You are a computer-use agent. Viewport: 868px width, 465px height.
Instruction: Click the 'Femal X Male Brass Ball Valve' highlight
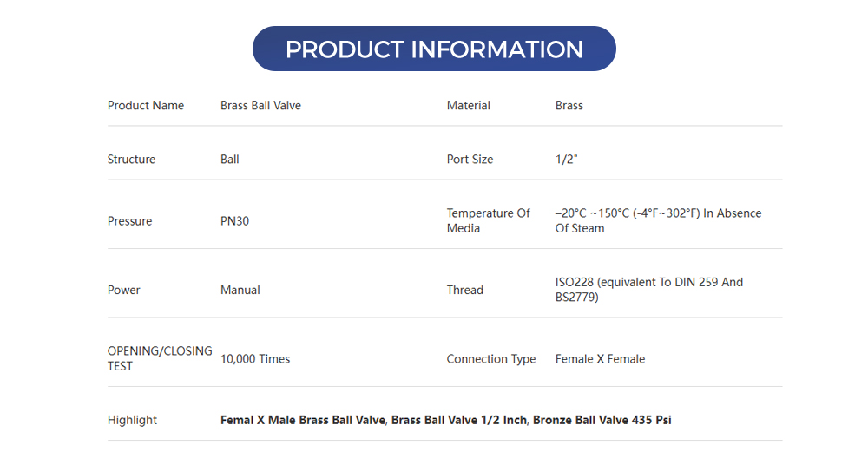coord(302,420)
